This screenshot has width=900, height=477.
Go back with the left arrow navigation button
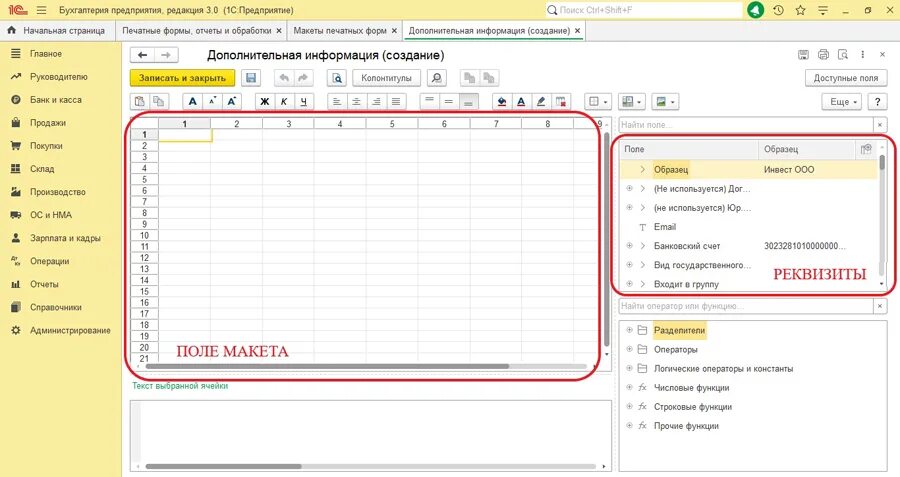pos(142,55)
